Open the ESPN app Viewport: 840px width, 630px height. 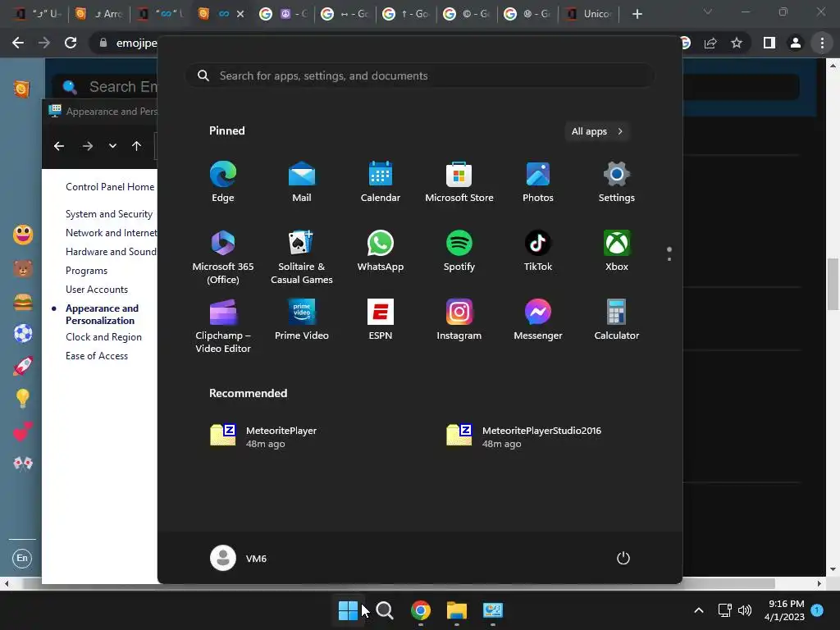coord(381,320)
